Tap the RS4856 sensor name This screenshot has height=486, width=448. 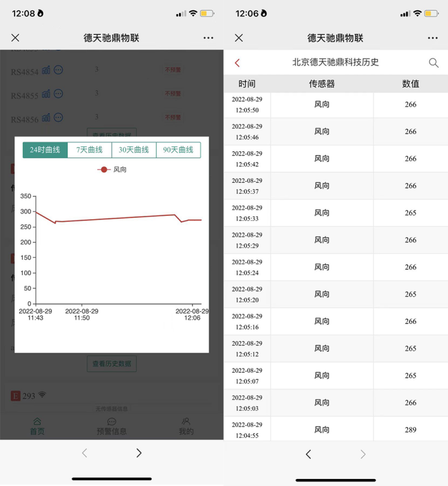25,120
